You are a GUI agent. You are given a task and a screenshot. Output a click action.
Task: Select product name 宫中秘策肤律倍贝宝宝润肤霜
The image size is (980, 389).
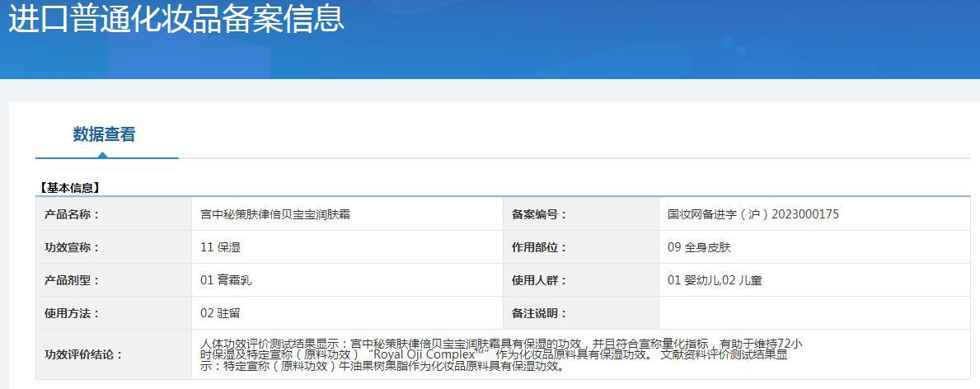click(x=275, y=214)
